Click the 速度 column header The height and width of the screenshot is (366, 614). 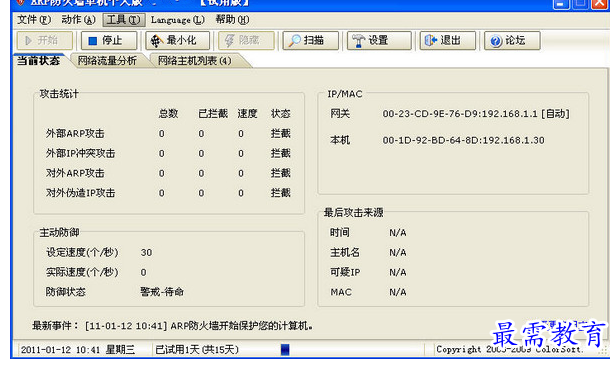point(247,114)
